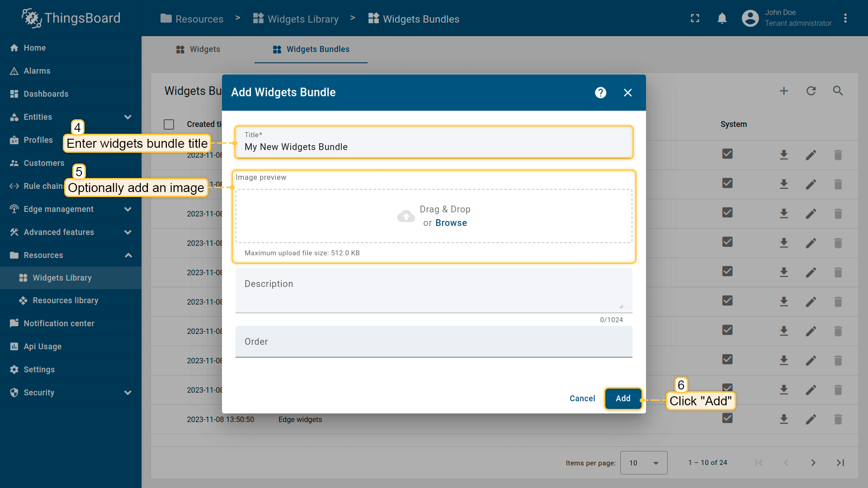Switch to the Widgets tab

coord(198,49)
